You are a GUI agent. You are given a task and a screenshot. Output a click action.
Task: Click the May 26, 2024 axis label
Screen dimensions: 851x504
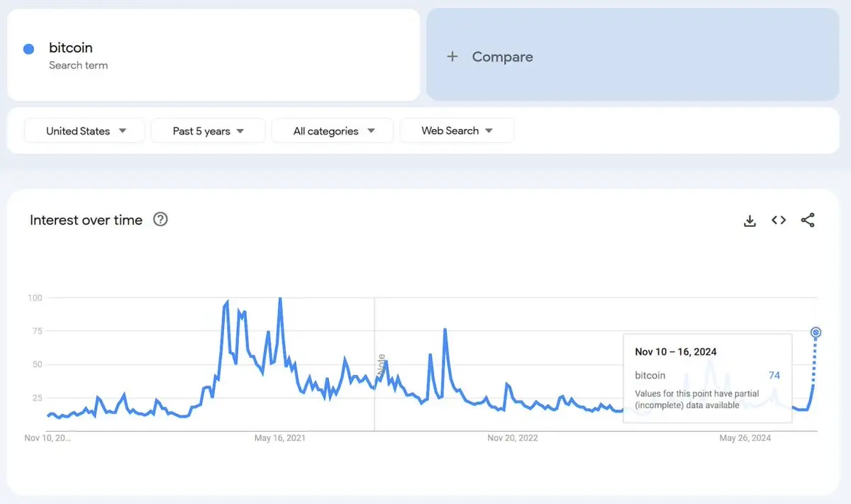pyautogui.click(x=745, y=438)
